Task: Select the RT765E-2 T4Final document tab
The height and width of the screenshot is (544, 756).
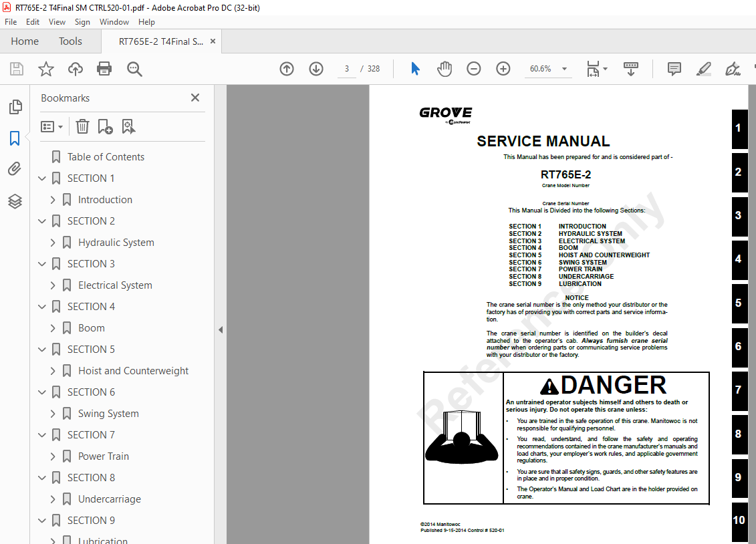Action: [x=161, y=42]
